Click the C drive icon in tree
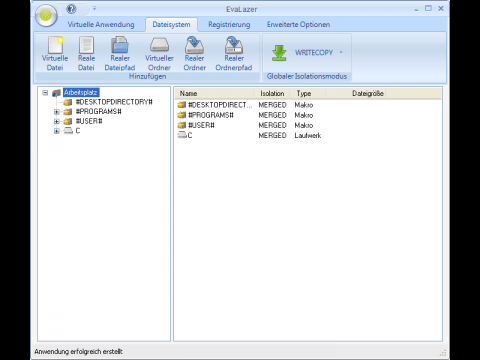Image resolution: width=480 pixels, height=360 pixels. (x=68, y=131)
